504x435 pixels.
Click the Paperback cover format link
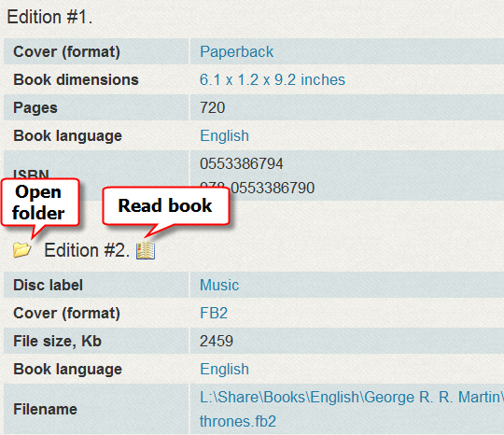tap(236, 51)
